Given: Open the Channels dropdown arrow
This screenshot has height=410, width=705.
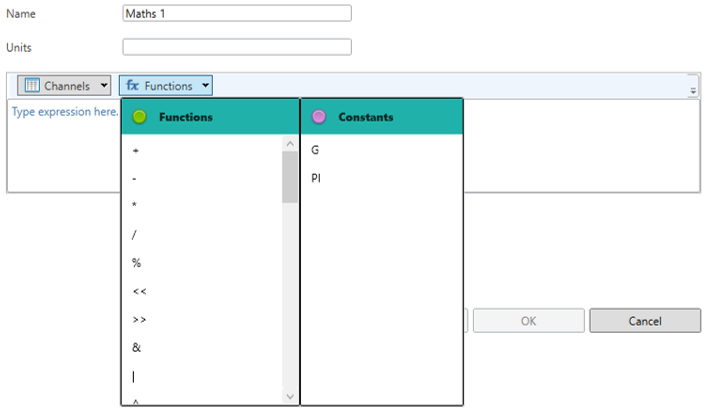Looking at the screenshot, I should [104, 85].
